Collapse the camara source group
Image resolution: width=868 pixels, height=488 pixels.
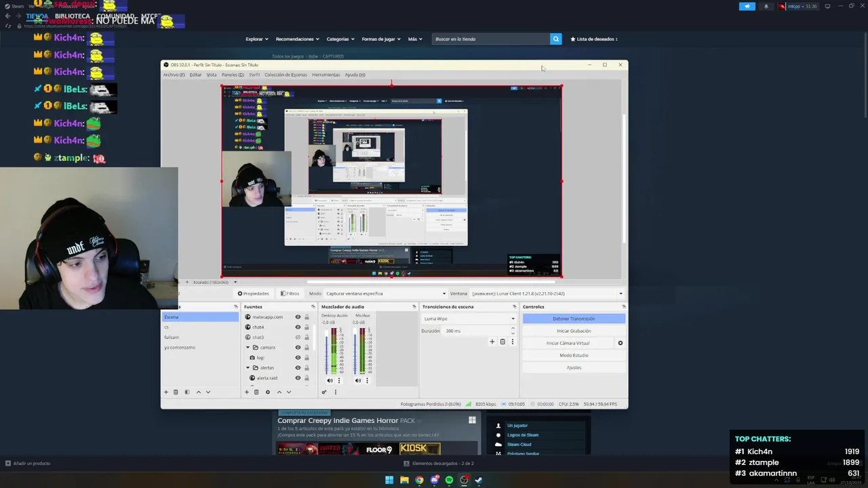click(x=247, y=348)
